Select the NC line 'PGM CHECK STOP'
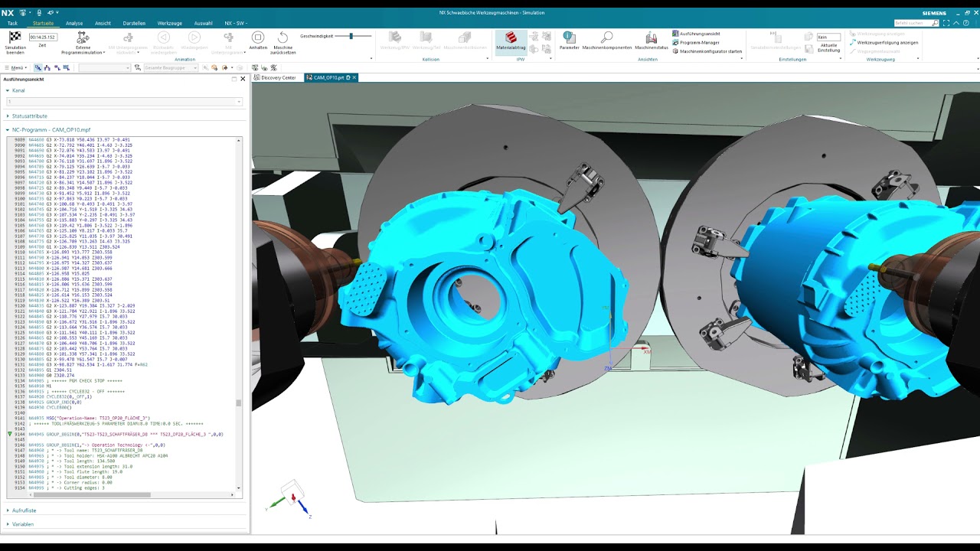 tap(75, 380)
